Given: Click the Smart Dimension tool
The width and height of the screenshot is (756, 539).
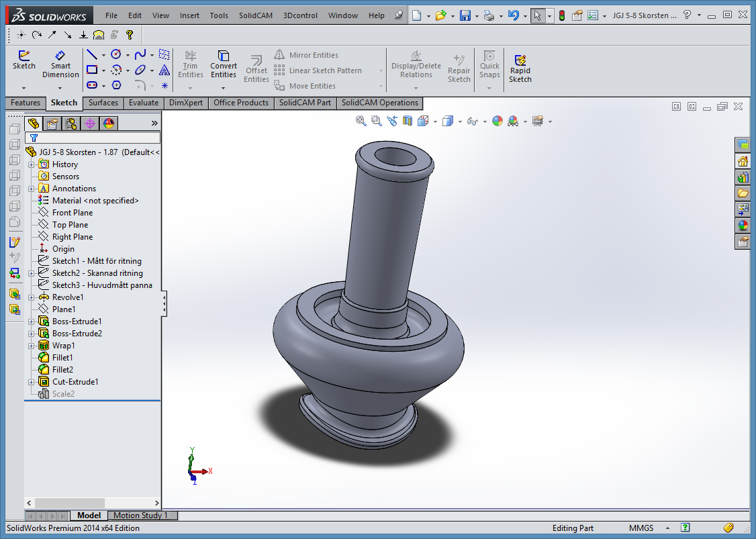Looking at the screenshot, I should pyautogui.click(x=60, y=64).
